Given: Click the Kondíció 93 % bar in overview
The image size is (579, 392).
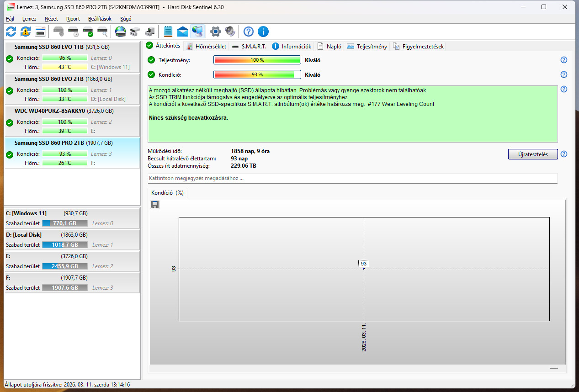Looking at the screenshot, I should point(257,74).
